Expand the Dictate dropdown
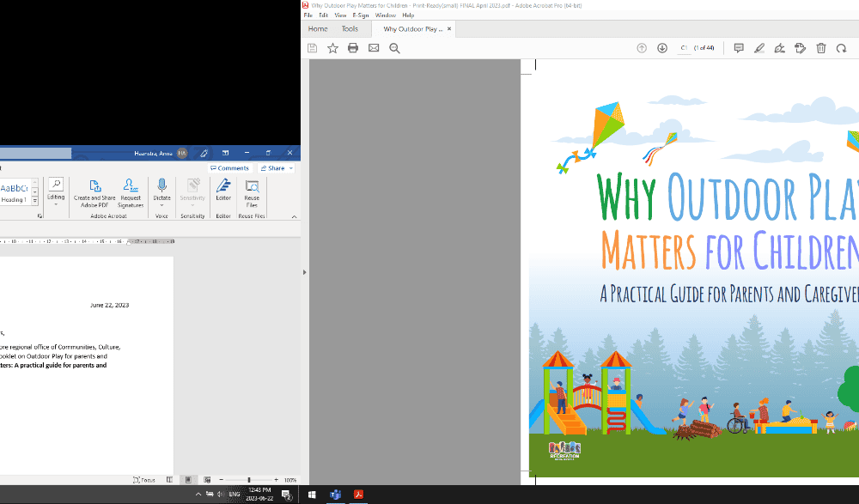 click(x=161, y=204)
